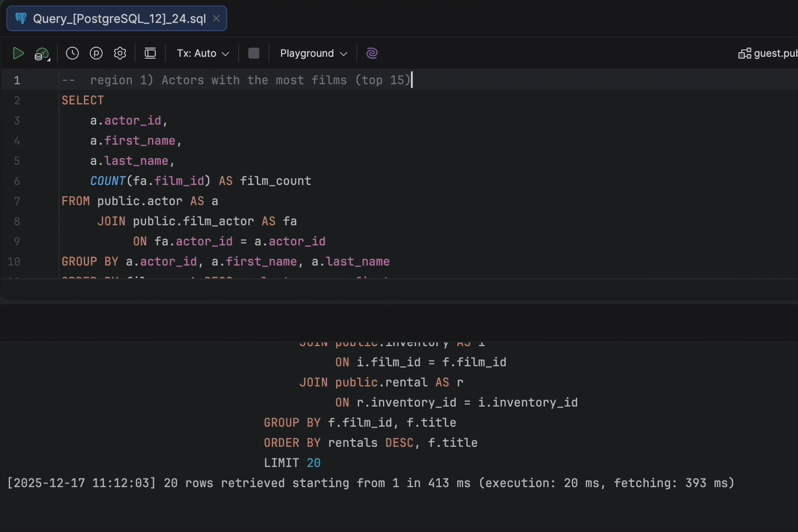Viewport: 798px width, 532px height.
Task: Open the Playground session mode dropdown
Action: point(313,54)
